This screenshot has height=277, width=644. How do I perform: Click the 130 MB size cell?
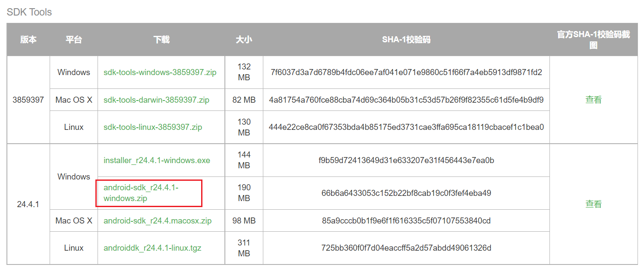click(244, 127)
